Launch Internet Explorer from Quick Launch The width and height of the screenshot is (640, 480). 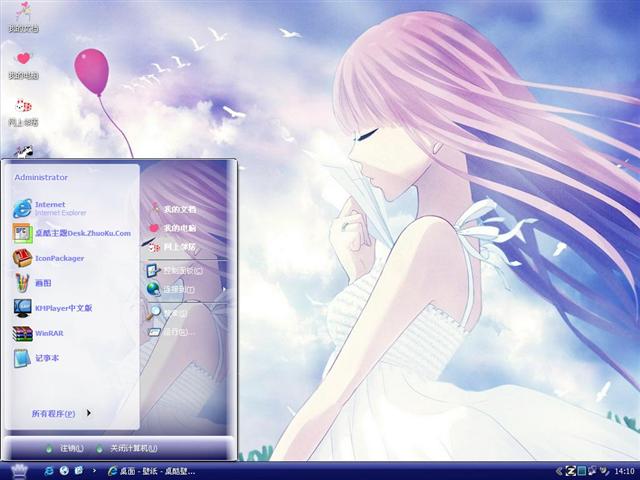(x=49, y=471)
